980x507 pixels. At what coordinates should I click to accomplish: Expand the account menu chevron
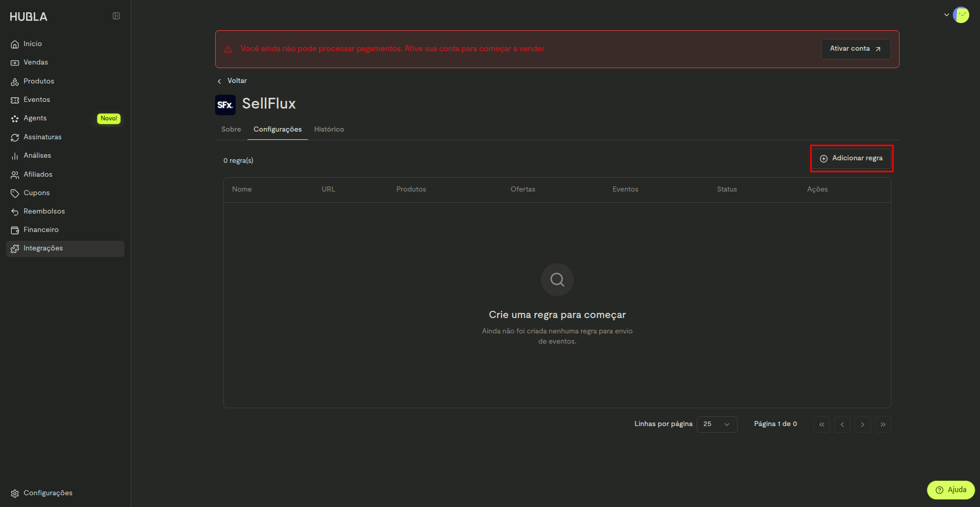pyautogui.click(x=946, y=15)
